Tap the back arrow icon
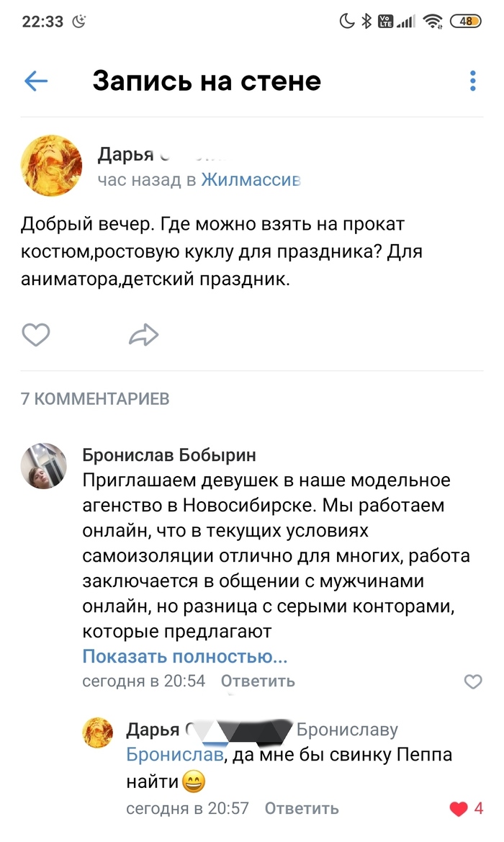This screenshot has height=842, width=504. 36,81
